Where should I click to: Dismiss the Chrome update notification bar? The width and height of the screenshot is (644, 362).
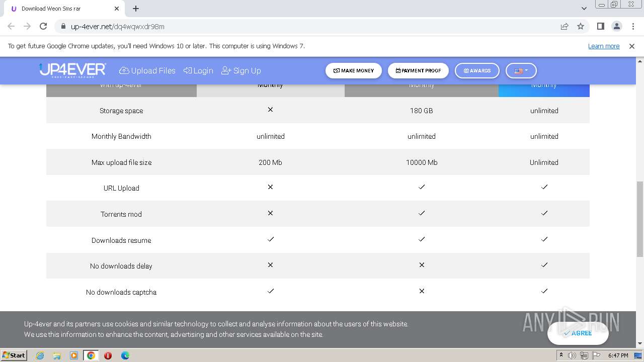[632, 46]
